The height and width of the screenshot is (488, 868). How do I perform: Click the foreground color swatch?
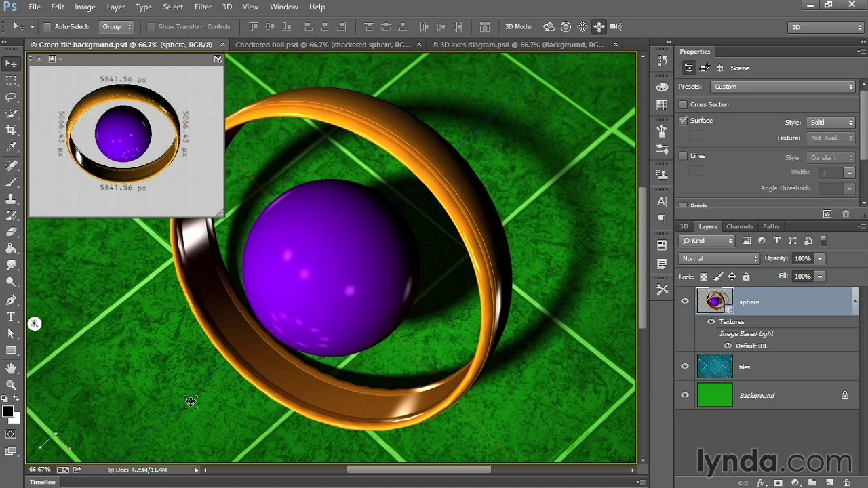pyautogui.click(x=7, y=411)
